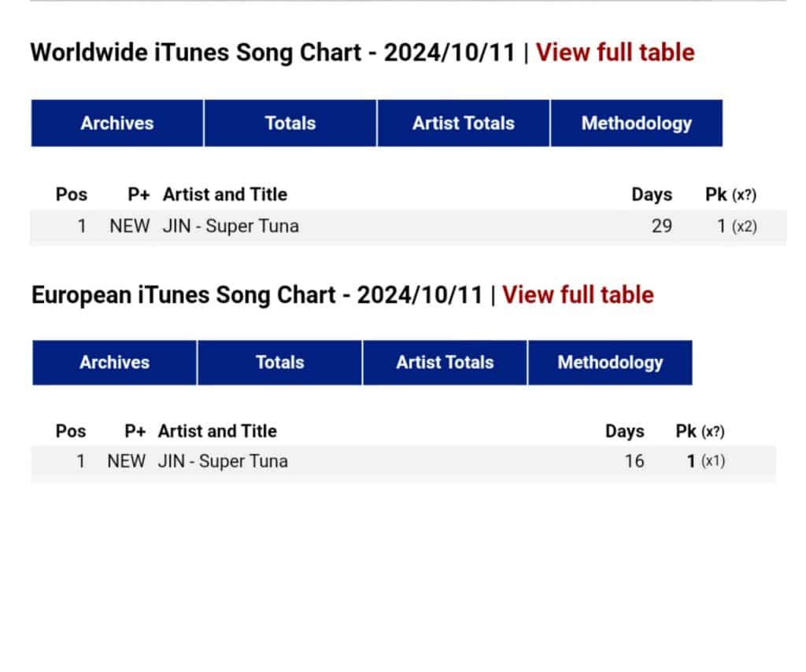
Task: Click the Pk column header in the European table
Action: point(686,431)
